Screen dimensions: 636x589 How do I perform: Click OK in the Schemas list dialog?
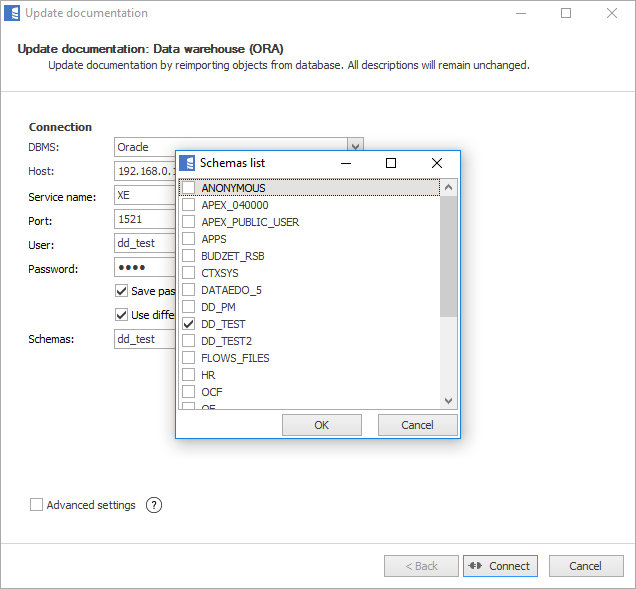321,425
